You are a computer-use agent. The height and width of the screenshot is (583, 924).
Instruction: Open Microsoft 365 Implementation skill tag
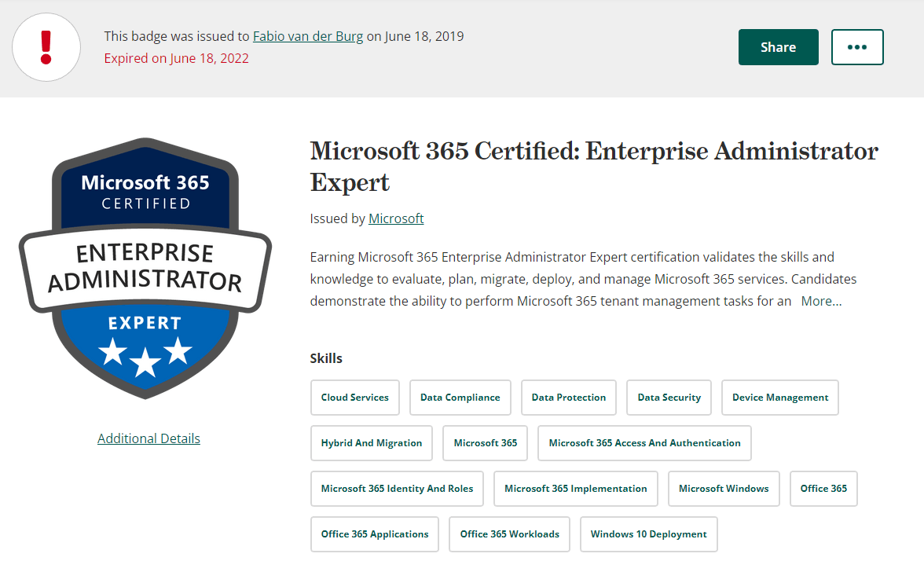pos(576,488)
